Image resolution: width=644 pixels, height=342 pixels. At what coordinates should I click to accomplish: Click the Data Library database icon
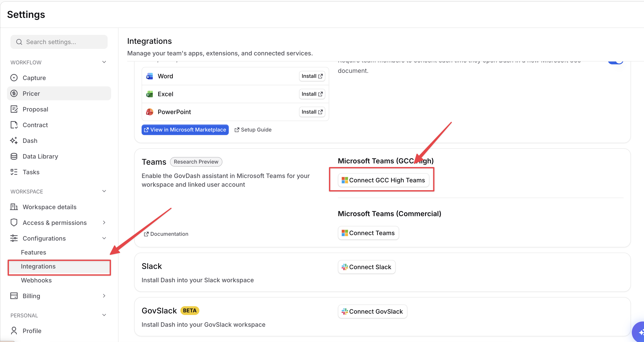pyautogui.click(x=14, y=156)
